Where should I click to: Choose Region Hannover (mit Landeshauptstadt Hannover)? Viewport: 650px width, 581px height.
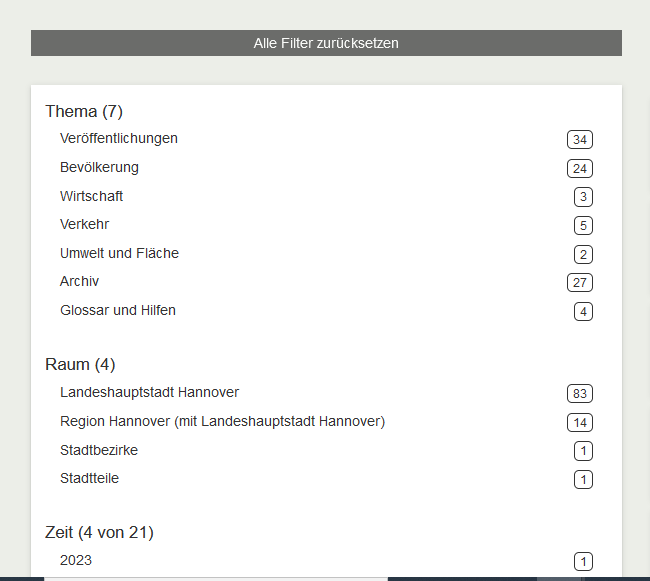[222, 421]
